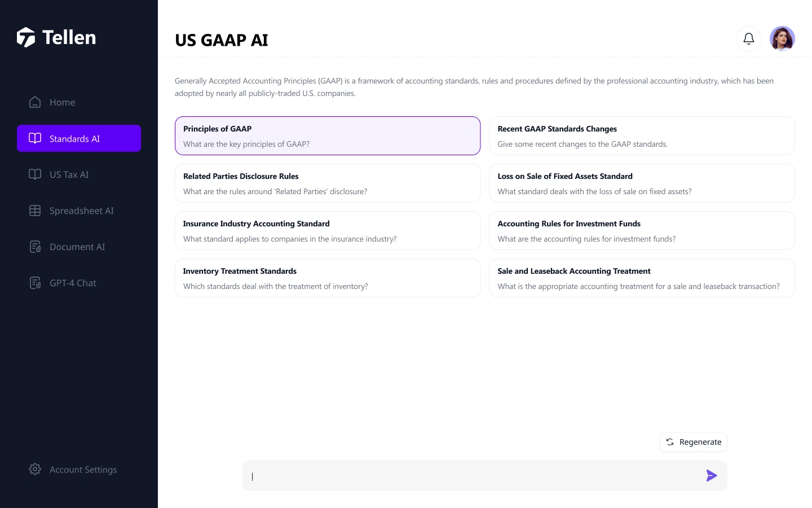Click the Document AI file icon
812x508 pixels.
(35, 247)
